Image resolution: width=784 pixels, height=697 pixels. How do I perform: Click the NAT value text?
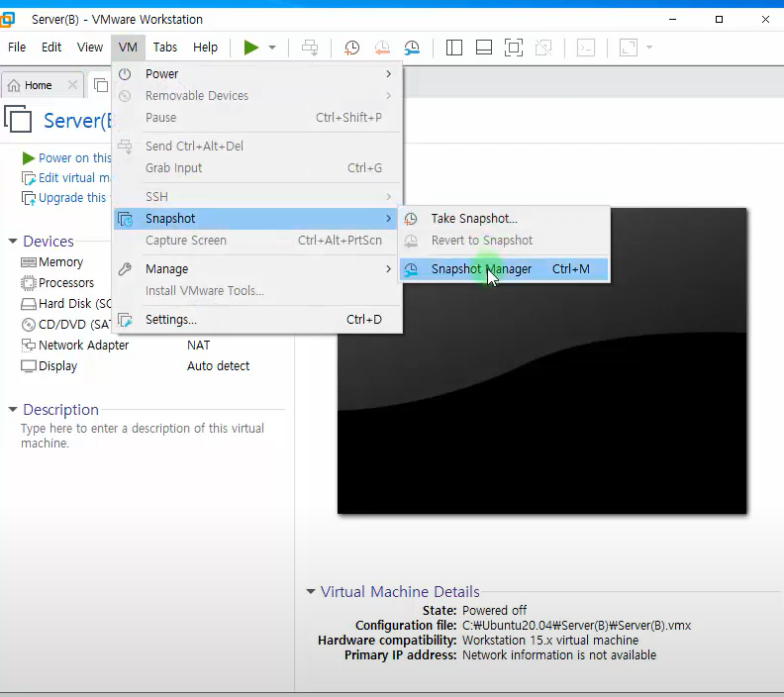(x=199, y=346)
